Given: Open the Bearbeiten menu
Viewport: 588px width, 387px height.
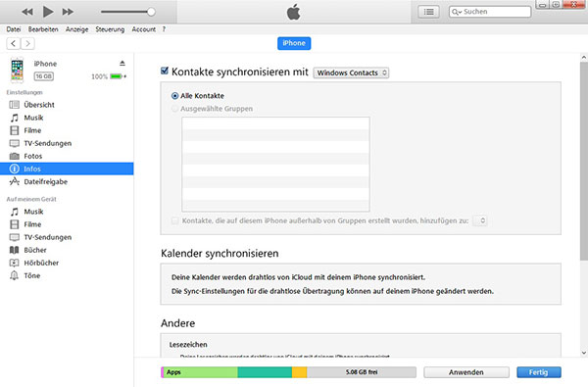Looking at the screenshot, I should pos(43,29).
